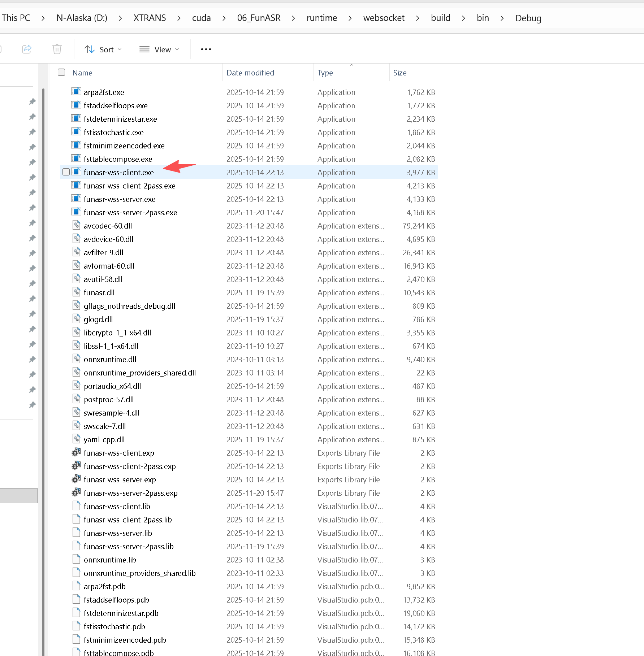644x656 pixels.
Task: Open funasr-wss-client.exe via its application icon
Action: [x=76, y=172]
